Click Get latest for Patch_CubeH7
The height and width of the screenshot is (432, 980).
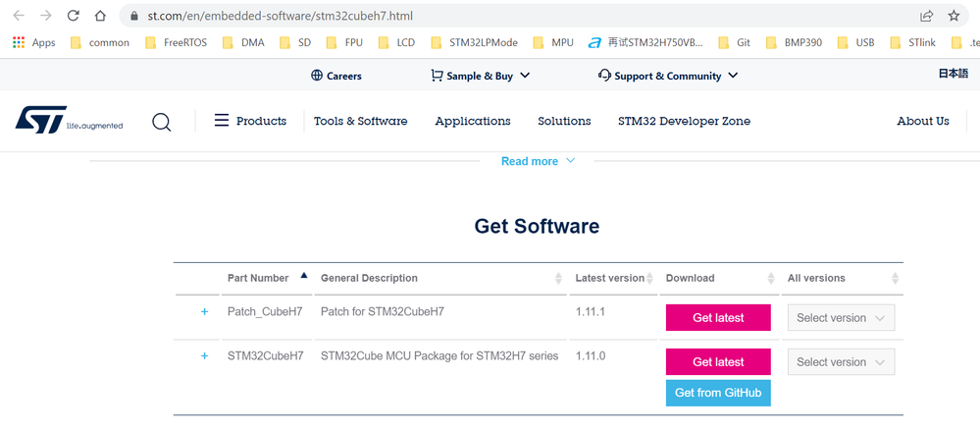tap(718, 317)
